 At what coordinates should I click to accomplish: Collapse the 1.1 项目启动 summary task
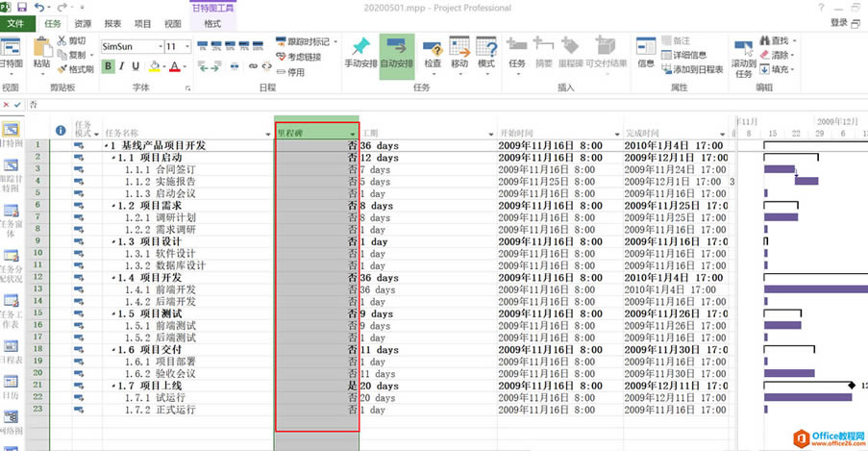pos(112,157)
